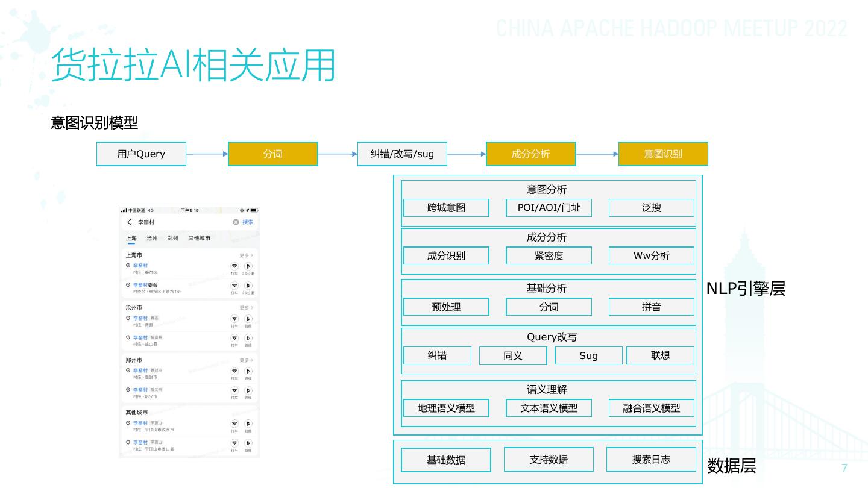Open route icon for 李窑村 盐山县 result
This screenshot has height=488, width=868.
[248, 338]
